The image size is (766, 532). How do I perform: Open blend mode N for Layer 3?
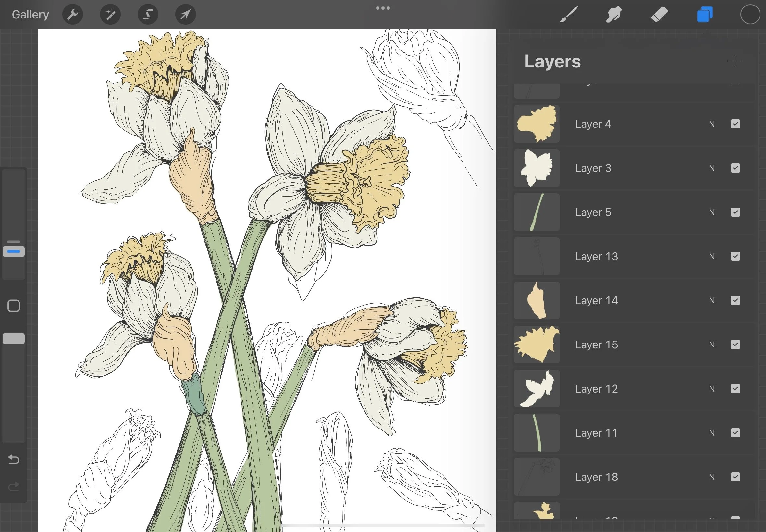pos(712,168)
